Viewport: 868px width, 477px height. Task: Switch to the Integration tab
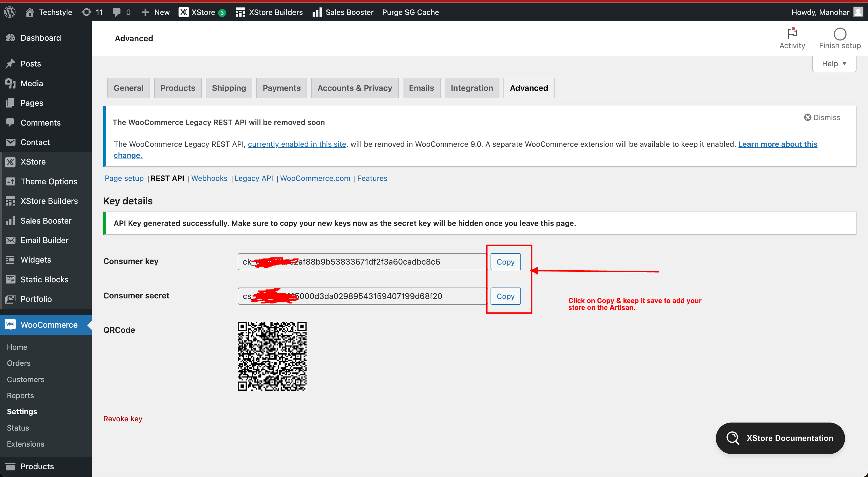pos(471,88)
